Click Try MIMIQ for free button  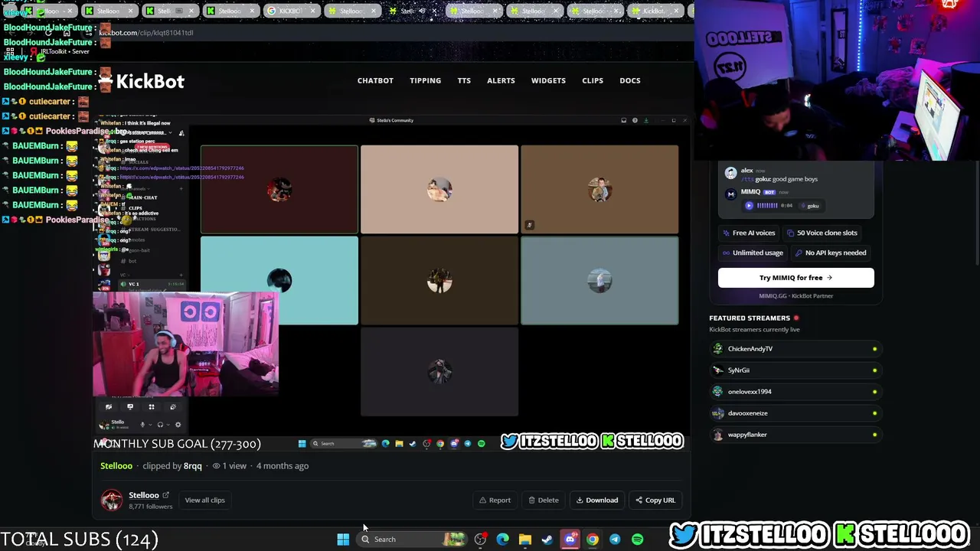[x=795, y=278]
